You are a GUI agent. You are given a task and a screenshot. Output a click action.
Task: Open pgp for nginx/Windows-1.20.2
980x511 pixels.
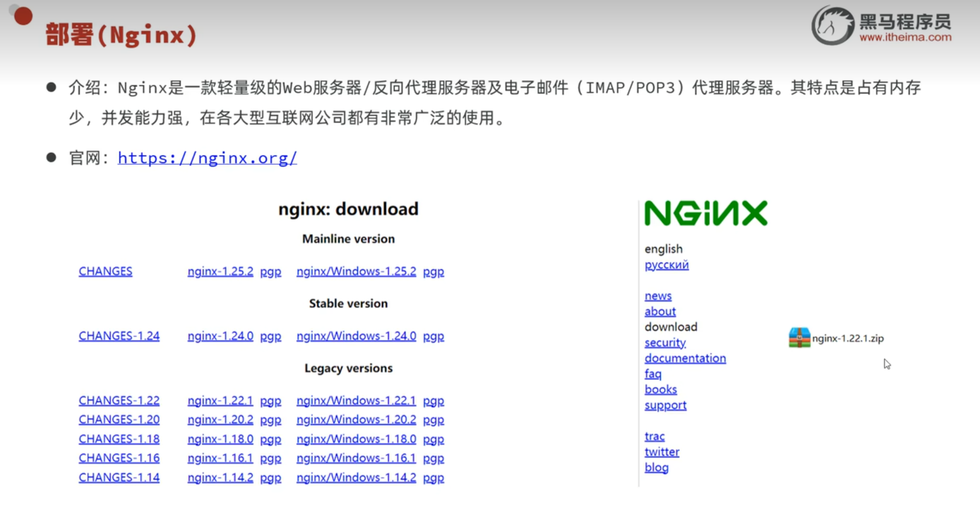click(434, 420)
